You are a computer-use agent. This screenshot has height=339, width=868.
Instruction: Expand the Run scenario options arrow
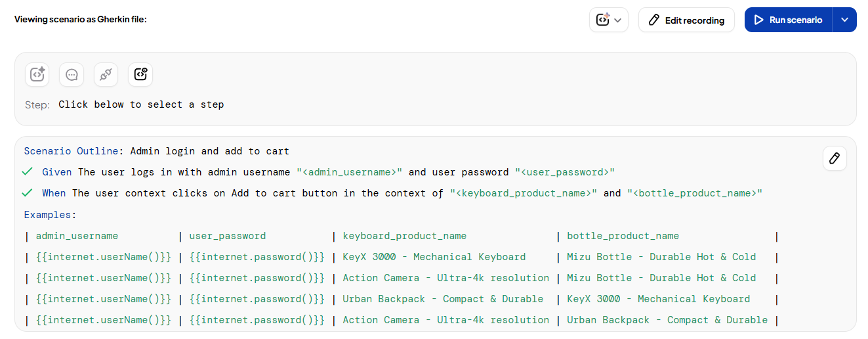coord(844,20)
